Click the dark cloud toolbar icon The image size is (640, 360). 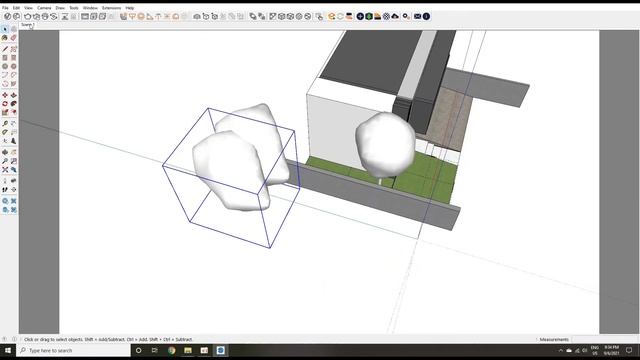[x=395, y=16]
